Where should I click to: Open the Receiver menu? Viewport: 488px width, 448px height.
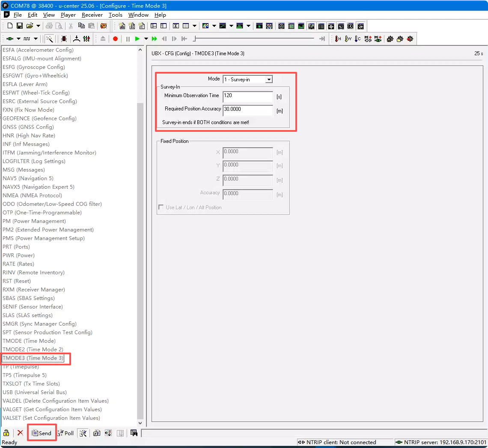click(92, 15)
